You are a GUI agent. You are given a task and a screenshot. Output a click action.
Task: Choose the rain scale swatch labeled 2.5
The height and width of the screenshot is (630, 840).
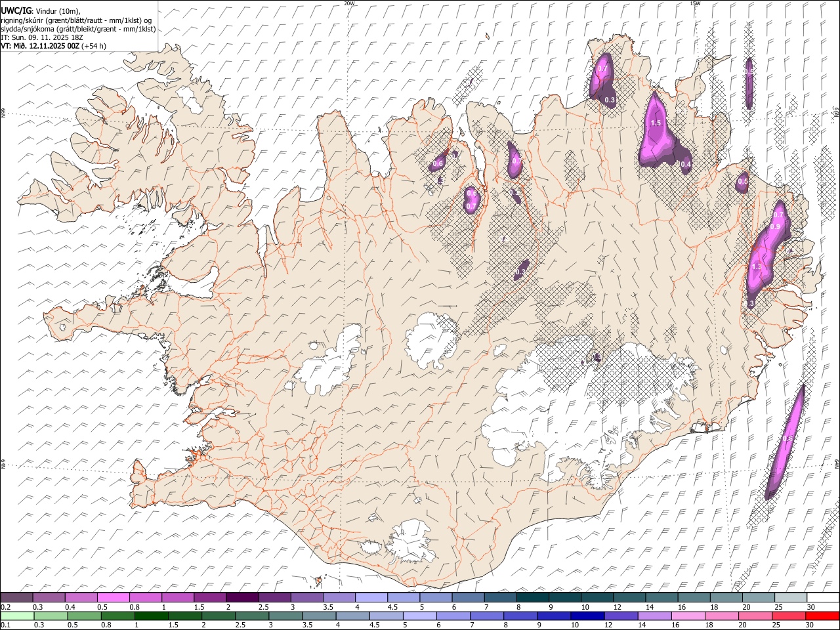pyautogui.click(x=252, y=616)
